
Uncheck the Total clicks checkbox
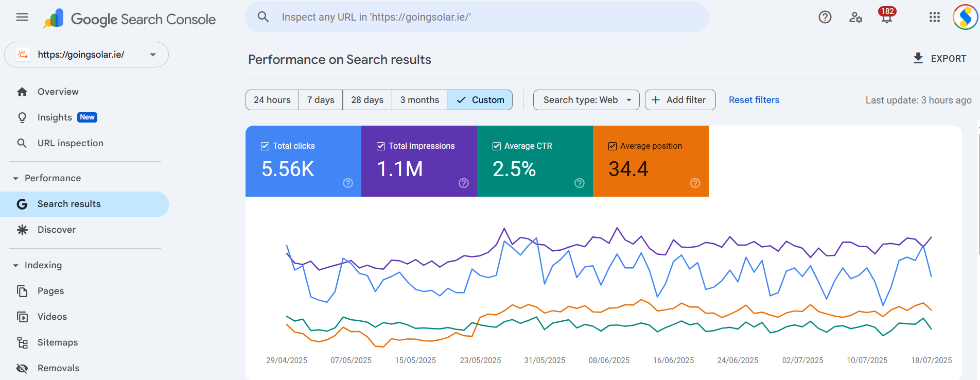pyautogui.click(x=265, y=146)
